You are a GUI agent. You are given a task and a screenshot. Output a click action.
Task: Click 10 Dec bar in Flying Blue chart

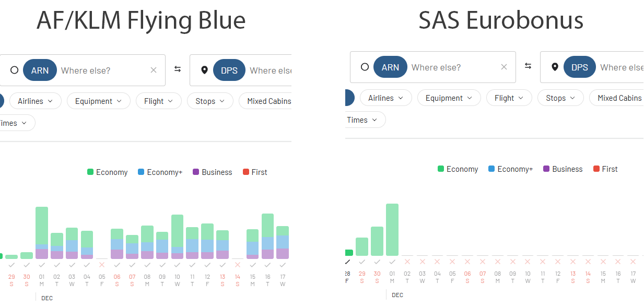177,237
